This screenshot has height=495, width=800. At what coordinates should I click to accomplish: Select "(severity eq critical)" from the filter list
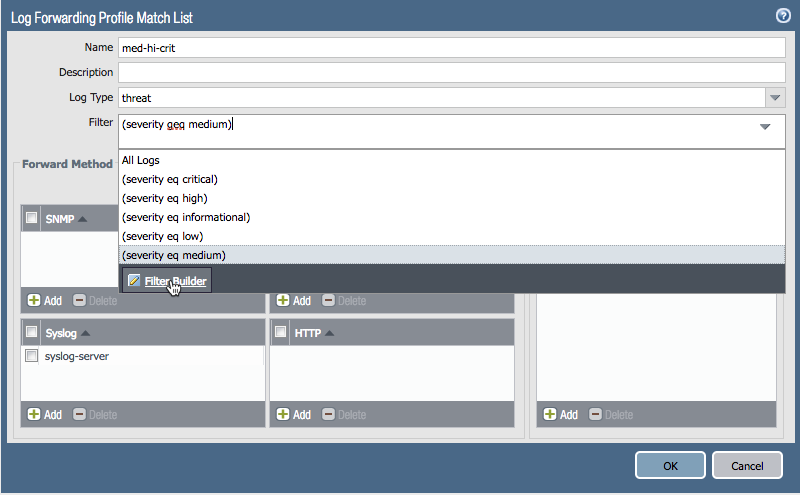(x=170, y=179)
